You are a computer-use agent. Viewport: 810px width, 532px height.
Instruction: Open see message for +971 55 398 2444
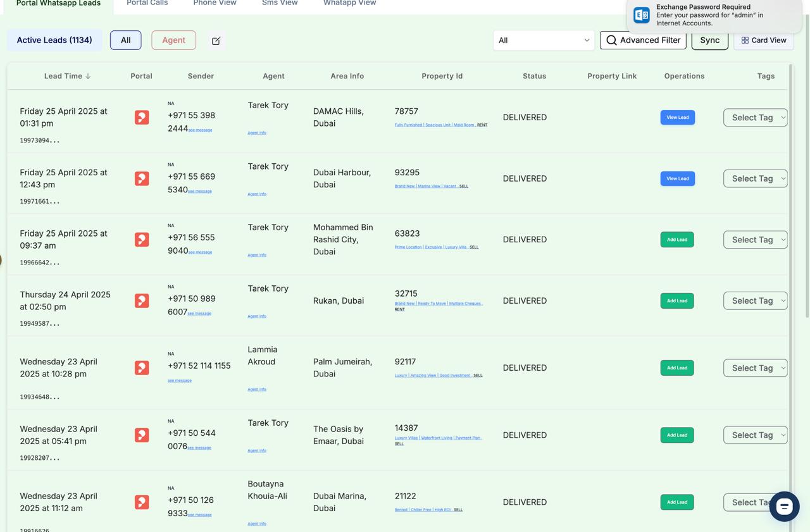[x=200, y=130]
